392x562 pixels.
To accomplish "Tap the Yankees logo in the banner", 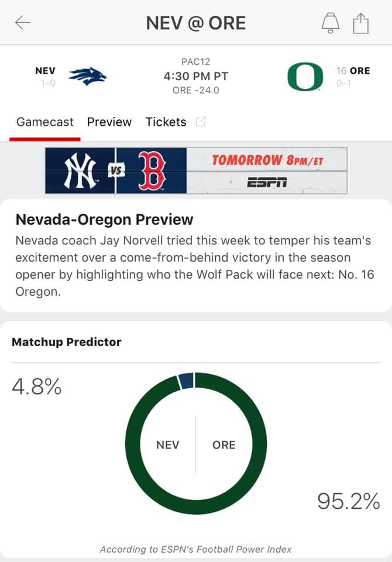I will point(80,170).
